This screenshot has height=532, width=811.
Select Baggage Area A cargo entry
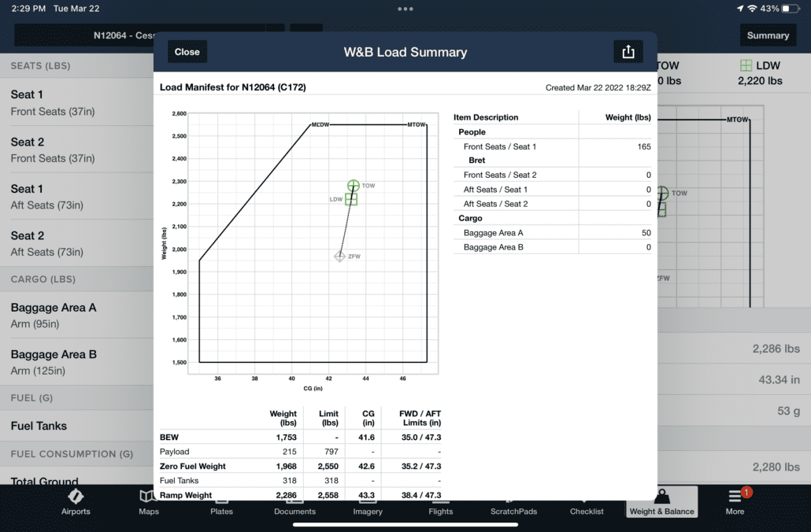click(76, 314)
